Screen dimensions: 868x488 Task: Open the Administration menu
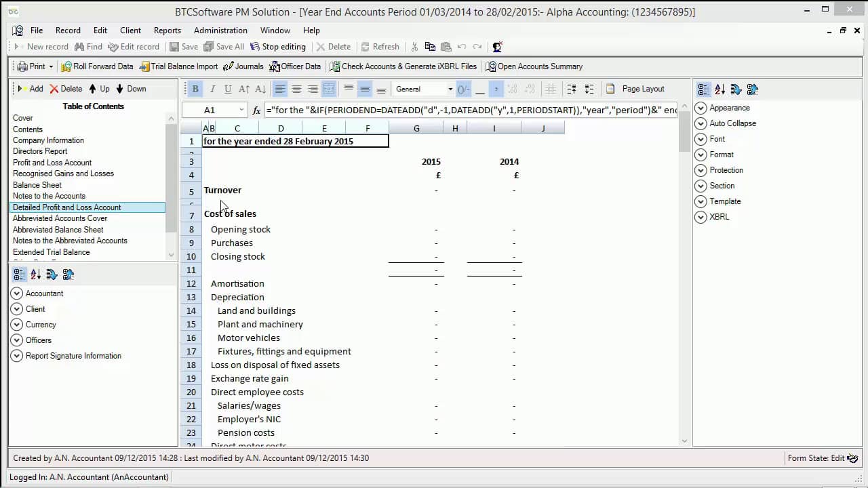tap(220, 30)
